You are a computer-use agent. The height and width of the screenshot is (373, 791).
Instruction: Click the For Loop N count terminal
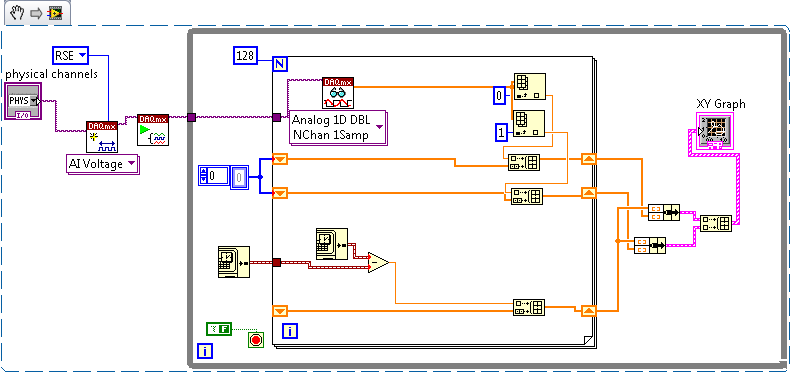(279, 64)
